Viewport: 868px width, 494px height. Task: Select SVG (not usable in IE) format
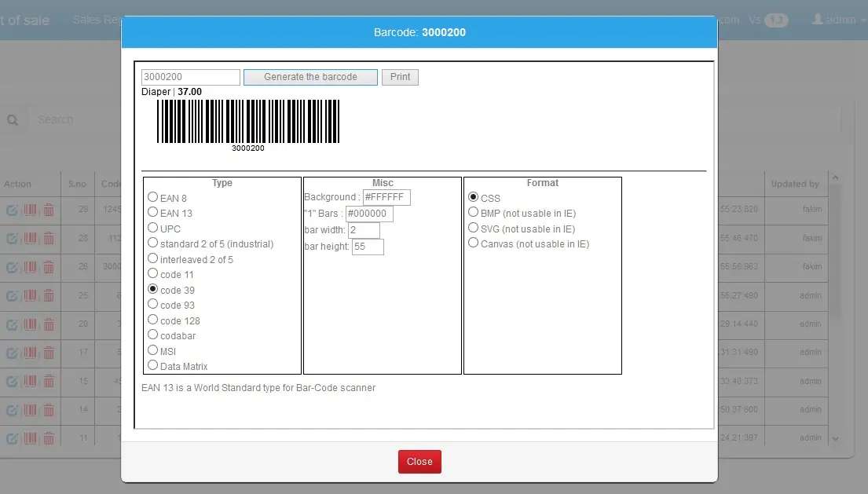pos(474,228)
